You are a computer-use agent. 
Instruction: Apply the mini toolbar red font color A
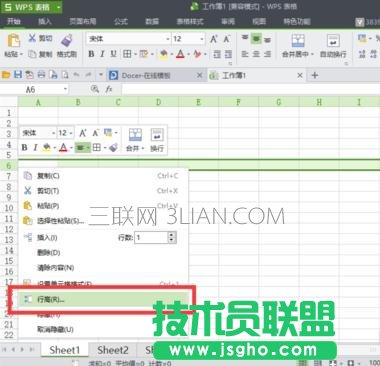click(x=63, y=147)
